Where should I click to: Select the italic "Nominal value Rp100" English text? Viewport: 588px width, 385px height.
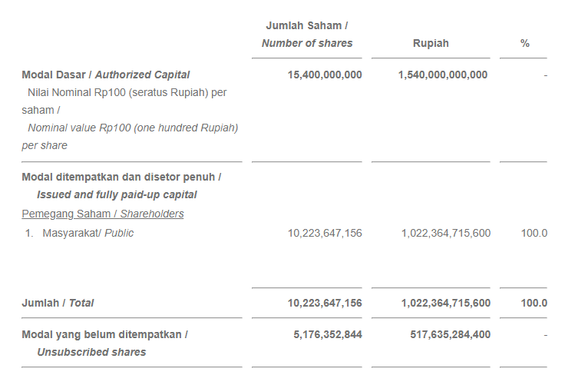point(133,128)
